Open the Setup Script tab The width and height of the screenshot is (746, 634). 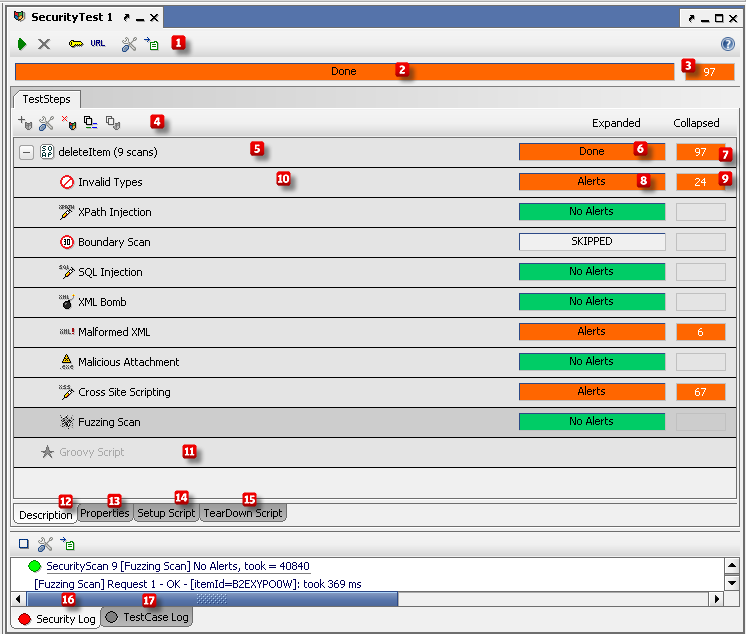pyautogui.click(x=166, y=513)
